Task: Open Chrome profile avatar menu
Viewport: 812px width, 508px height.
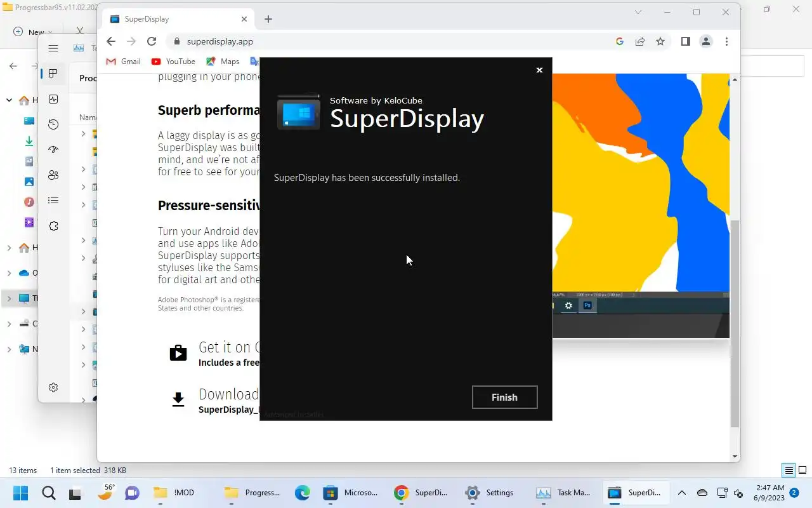Action: coord(705,41)
